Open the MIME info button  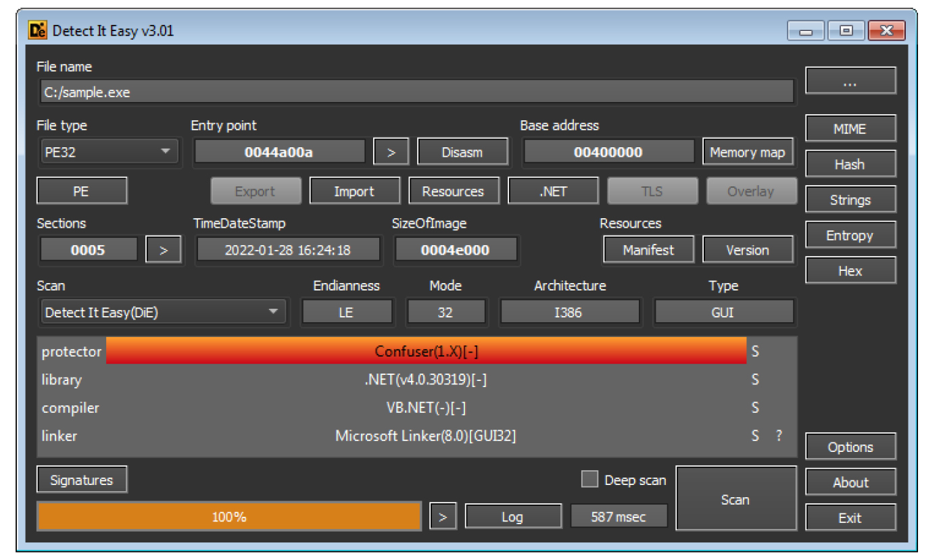(850, 128)
